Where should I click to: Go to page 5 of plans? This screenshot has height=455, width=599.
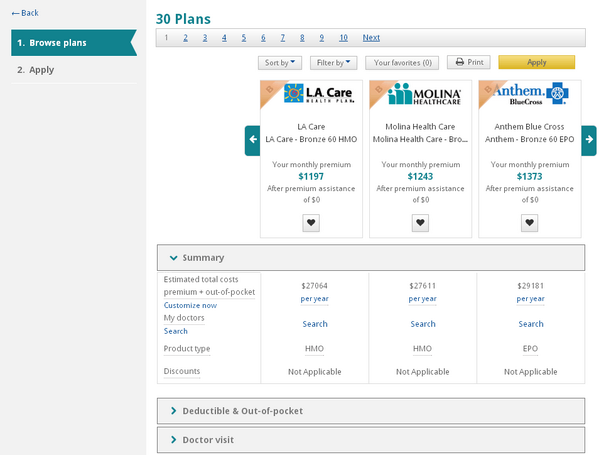coord(244,38)
